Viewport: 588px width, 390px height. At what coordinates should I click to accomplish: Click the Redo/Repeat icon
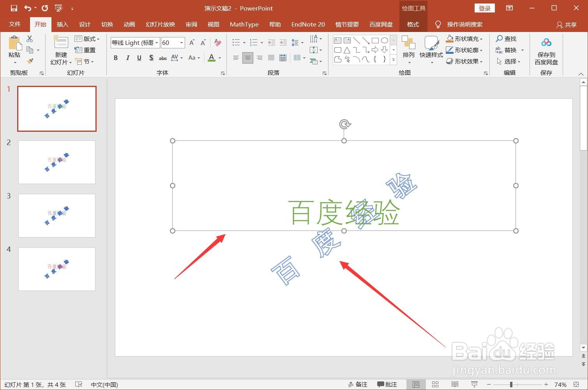click(x=45, y=8)
